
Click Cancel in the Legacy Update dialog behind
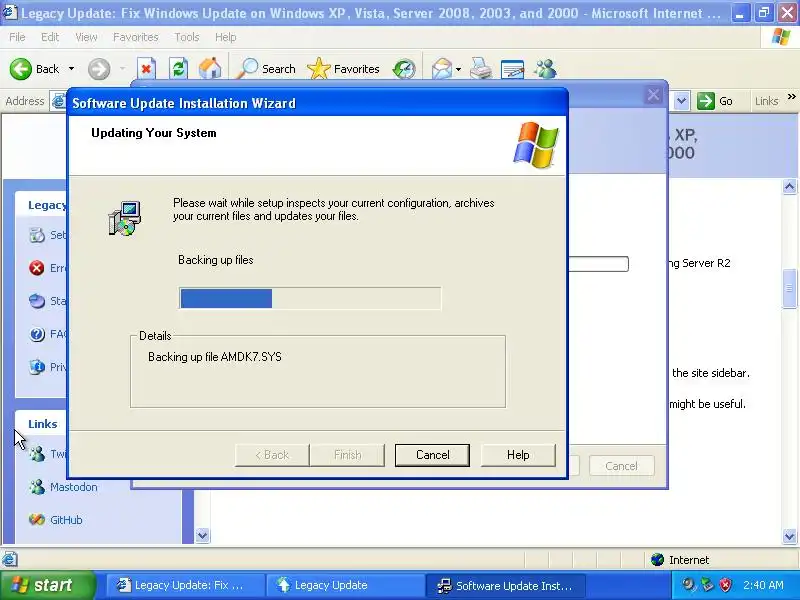coord(621,466)
